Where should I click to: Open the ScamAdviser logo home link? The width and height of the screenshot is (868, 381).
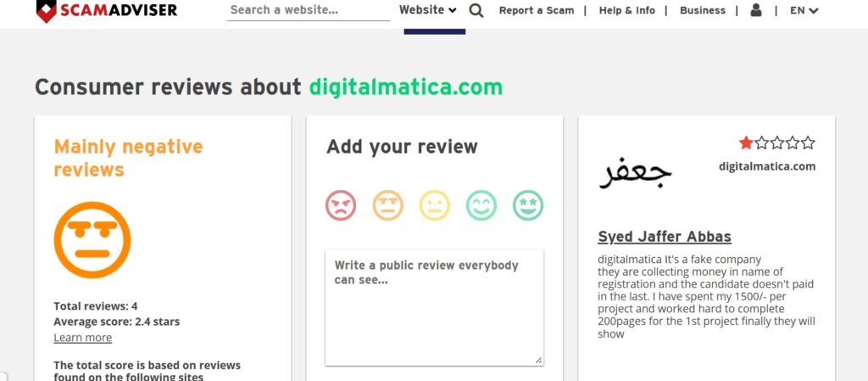point(107,10)
